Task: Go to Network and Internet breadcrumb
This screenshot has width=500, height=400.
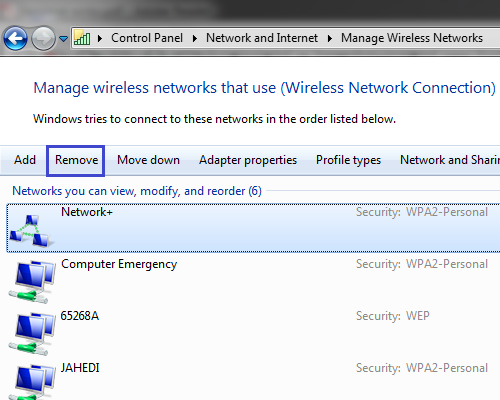Action: pyautogui.click(x=262, y=38)
